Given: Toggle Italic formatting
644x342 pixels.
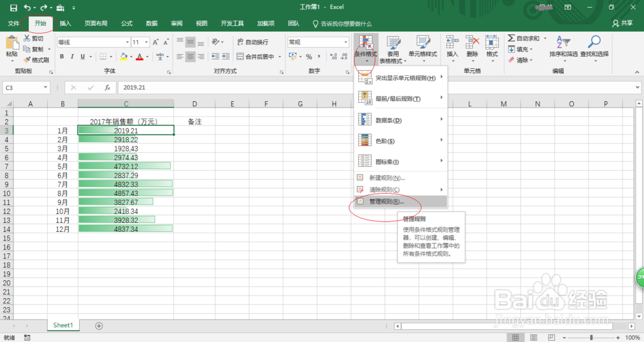Looking at the screenshot, I should coord(72,57).
